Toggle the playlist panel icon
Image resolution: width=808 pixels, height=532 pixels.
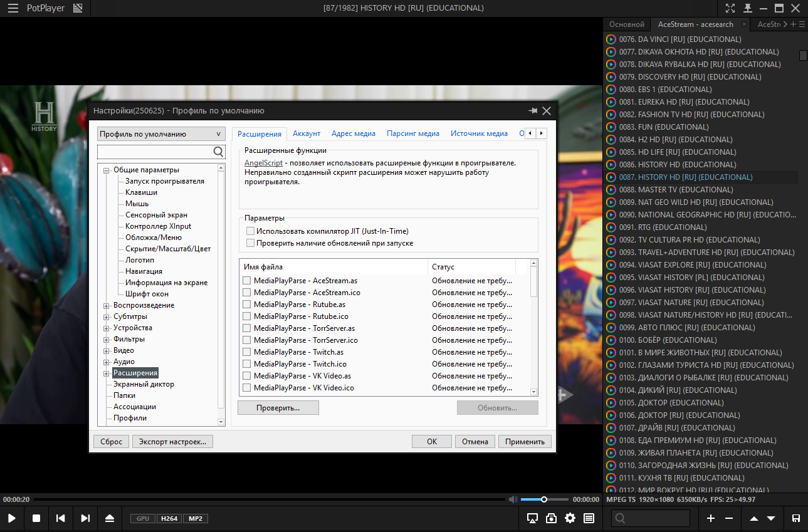pyautogui.click(x=589, y=518)
